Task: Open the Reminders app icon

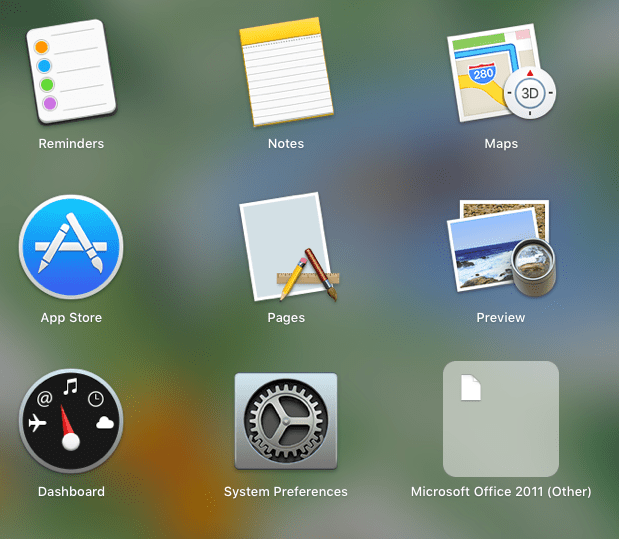Action: pyautogui.click(x=71, y=71)
